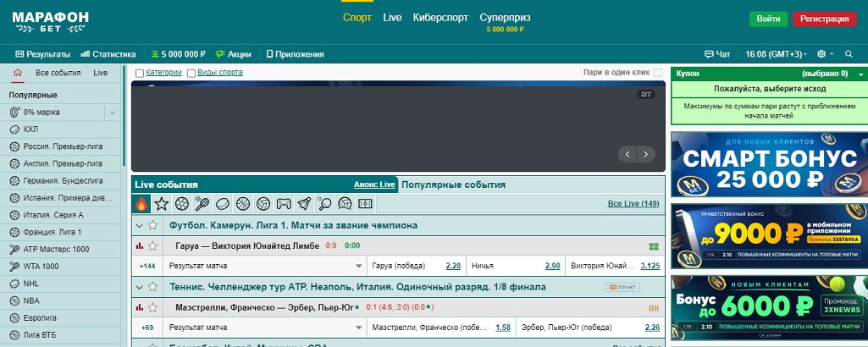
Task: Open the timezone 16:08 (GMT+3) dropdown
Action: coord(776,54)
